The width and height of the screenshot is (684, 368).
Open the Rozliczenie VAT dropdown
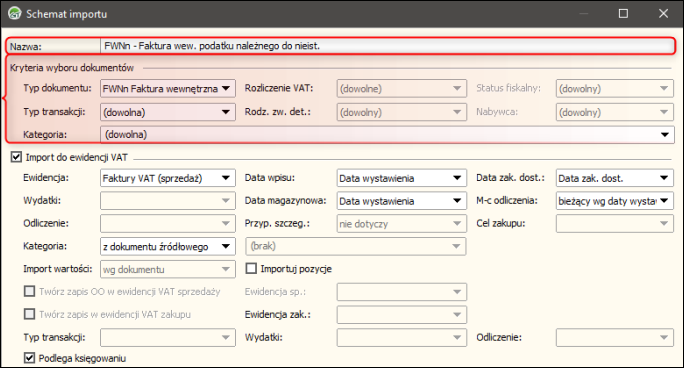402,89
